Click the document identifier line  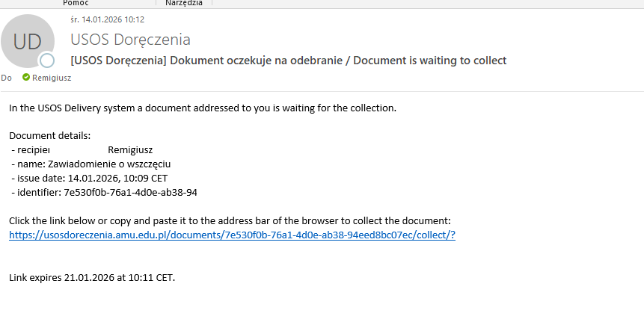105,192
